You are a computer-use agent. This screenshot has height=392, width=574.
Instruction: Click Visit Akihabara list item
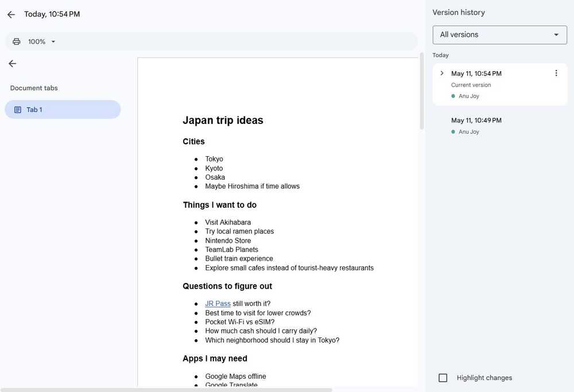click(228, 222)
